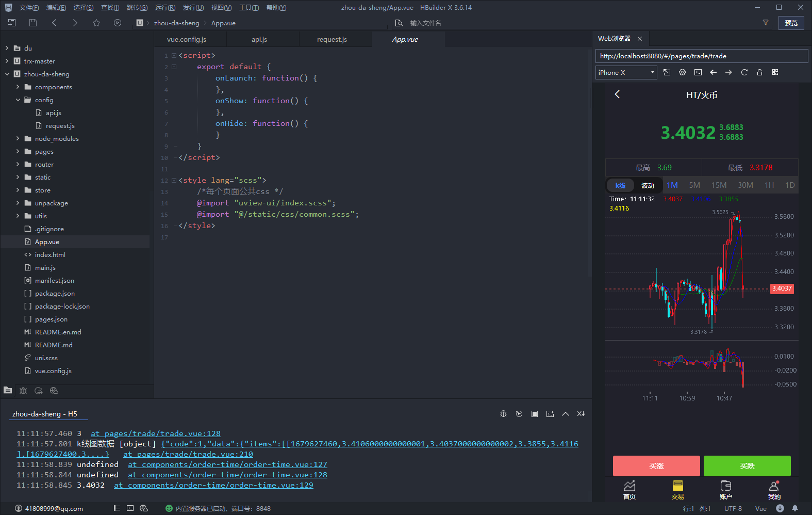The image size is (812, 515).
Task: Clear the console output log
Action: tap(581, 414)
